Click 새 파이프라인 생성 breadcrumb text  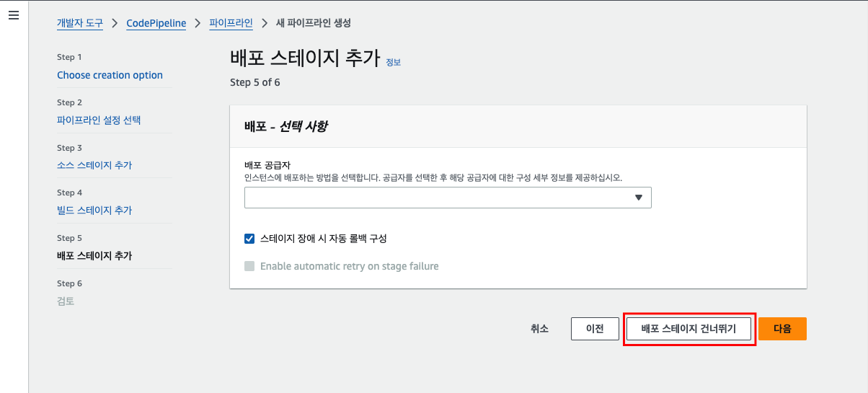(314, 23)
